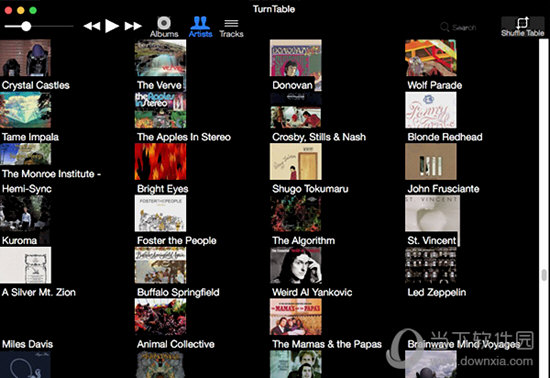The width and height of the screenshot is (550, 378).
Task: Skip to the previous track
Action: (92, 26)
